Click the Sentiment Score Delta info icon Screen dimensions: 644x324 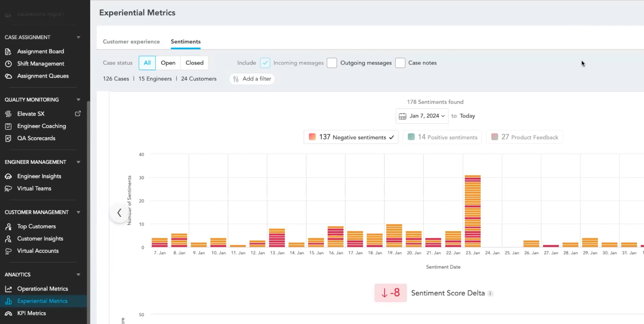click(491, 294)
